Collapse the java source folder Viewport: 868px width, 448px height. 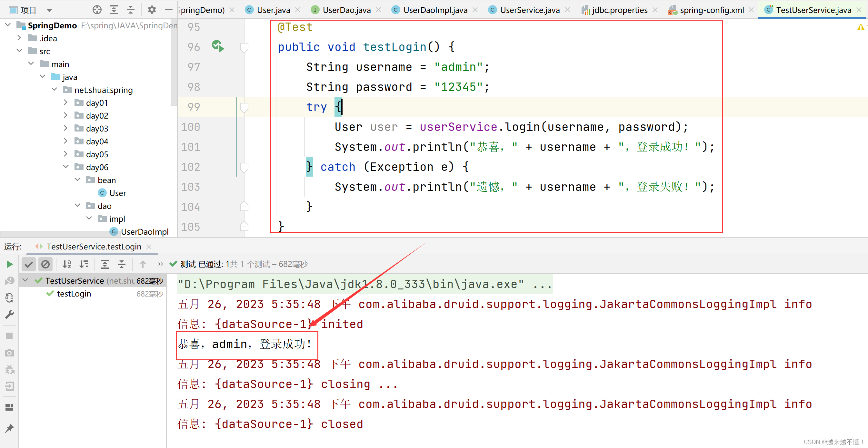click(x=43, y=76)
